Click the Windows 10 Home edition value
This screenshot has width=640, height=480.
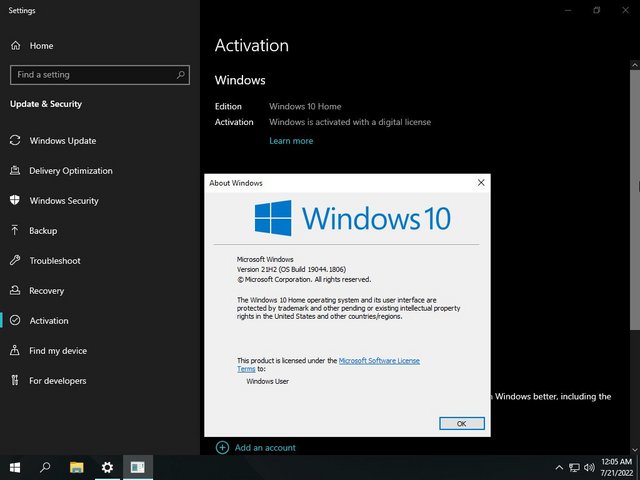(305, 107)
